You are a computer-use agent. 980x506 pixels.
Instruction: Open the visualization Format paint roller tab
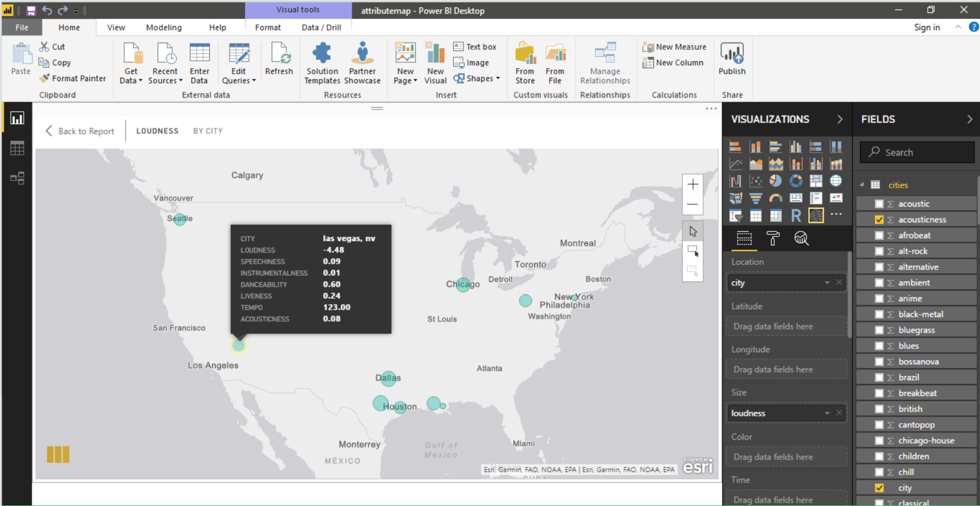pos(772,238)
